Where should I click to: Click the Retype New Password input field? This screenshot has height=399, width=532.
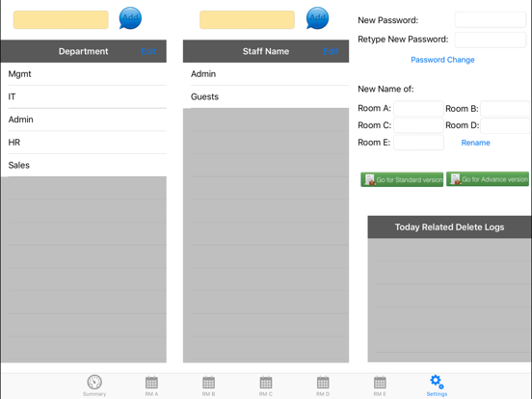491,40
